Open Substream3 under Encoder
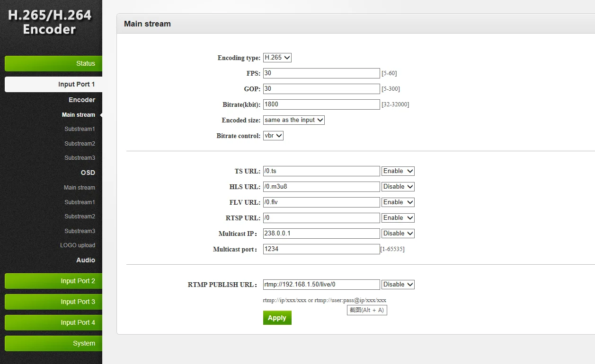Viewport: 595px width, 364px height. (80, 158)
